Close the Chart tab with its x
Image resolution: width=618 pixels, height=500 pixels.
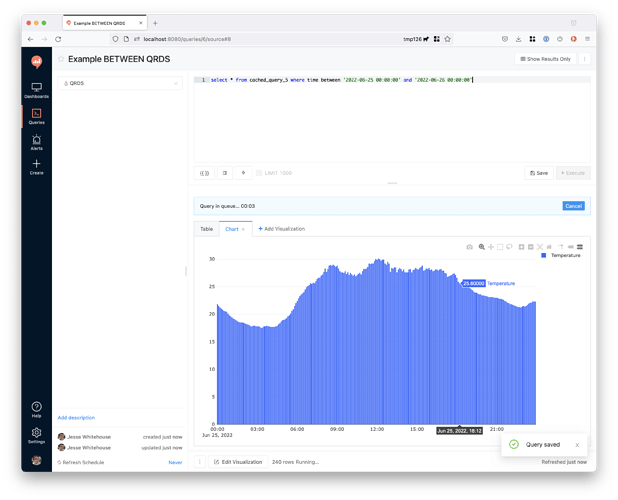pyautogui.click(x=243, y=229)
